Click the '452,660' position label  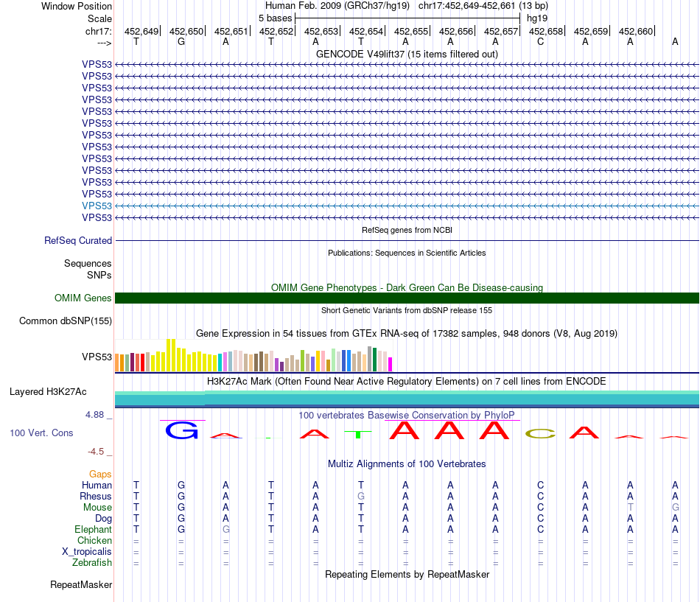click(636, 31)
